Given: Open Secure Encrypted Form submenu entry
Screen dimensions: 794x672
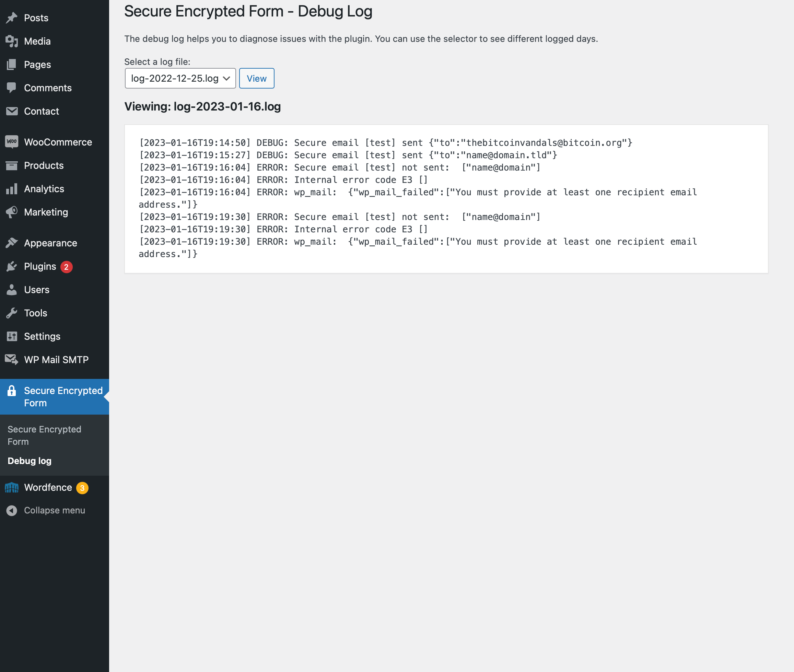Looking at the screenshot, I should 44,436.
